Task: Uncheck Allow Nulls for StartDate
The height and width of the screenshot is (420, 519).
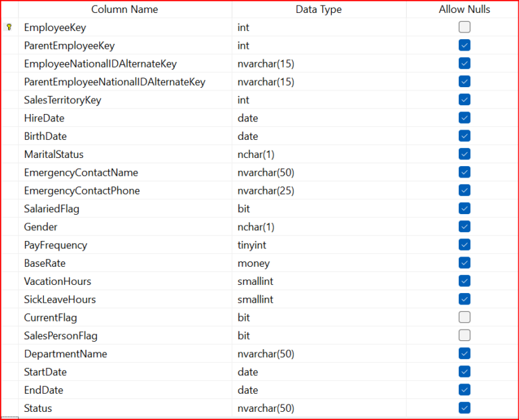Action: point(464,371)
